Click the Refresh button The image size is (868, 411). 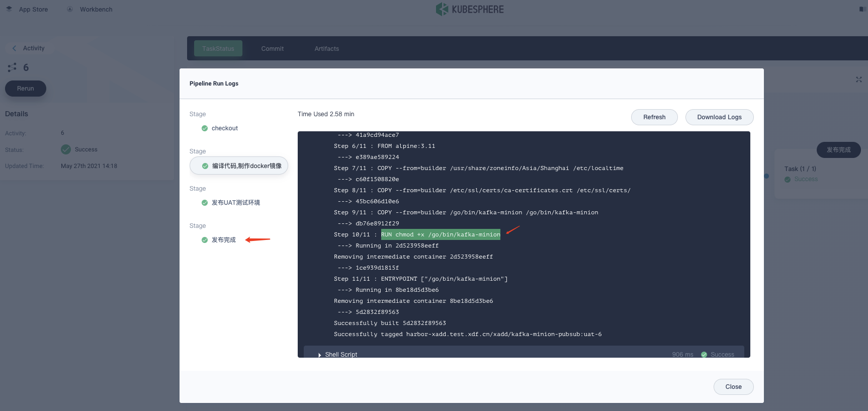coord(654,117)
